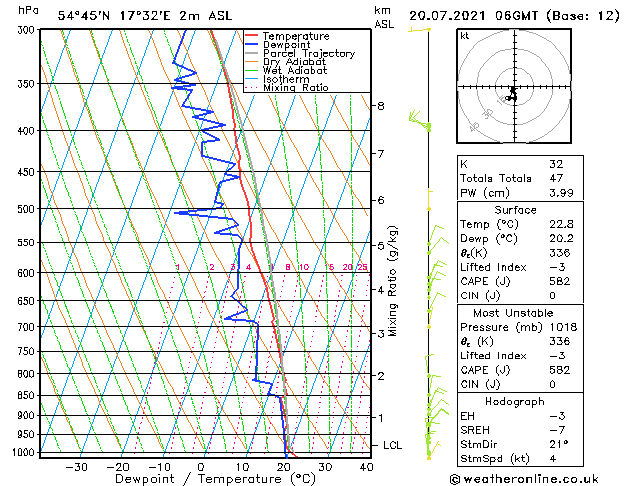Click the mixing ratio label 25 on chart
629x486 pixels.
click(362, 267)
